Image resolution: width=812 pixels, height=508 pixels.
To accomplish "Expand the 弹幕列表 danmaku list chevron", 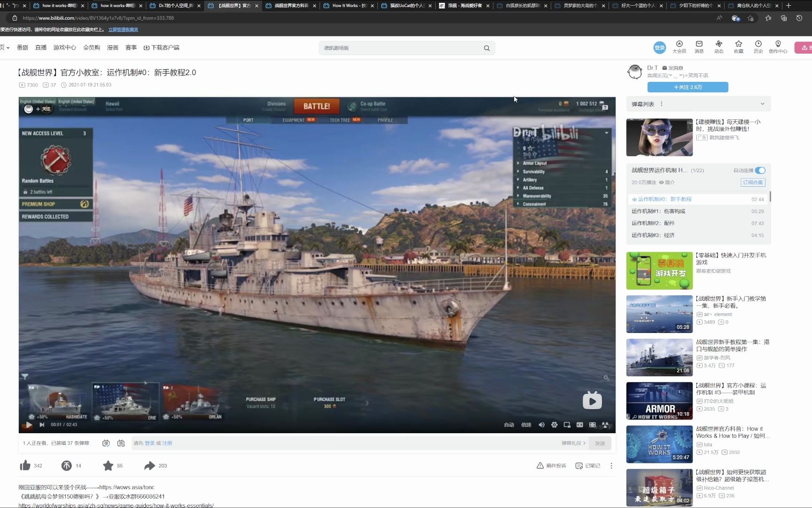I will [762, 104].
